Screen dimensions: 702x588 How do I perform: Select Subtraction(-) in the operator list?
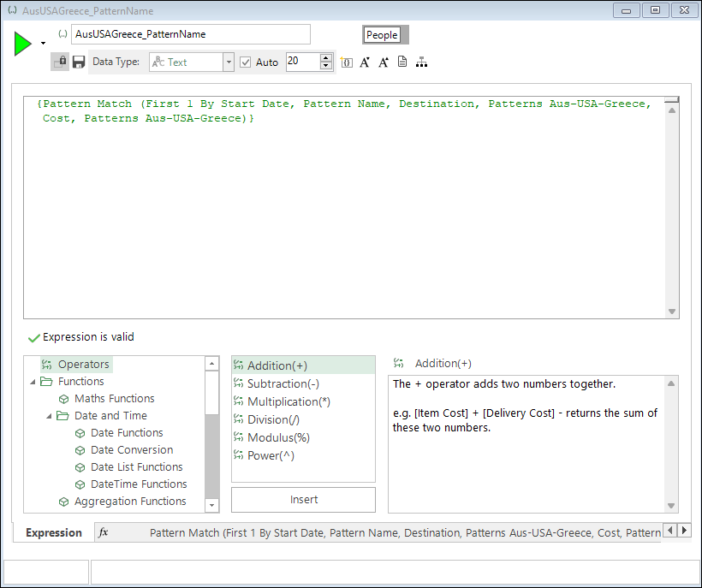pyautogui.click(x=304, y=383)
